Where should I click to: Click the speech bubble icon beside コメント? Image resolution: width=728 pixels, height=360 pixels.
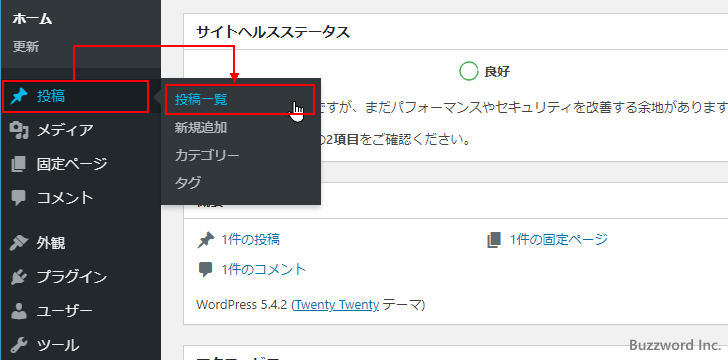coord(19,198)
